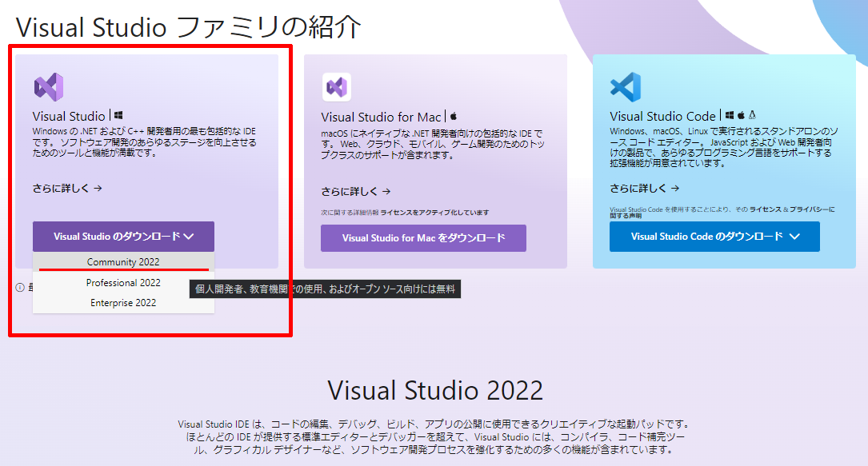Click the Windows icon beside the Visual Studio title
The image size is (868, 466).
(x=118, y=116)
